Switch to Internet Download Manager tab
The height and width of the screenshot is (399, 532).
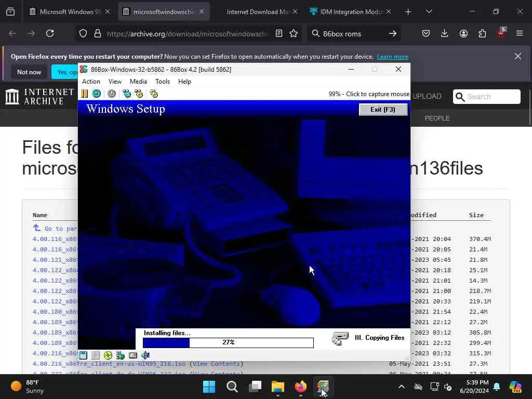pos(257,11)
